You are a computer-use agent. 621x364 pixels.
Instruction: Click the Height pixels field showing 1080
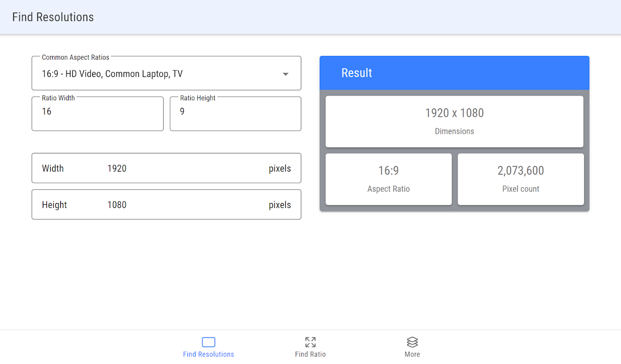[x=167, y=205]
